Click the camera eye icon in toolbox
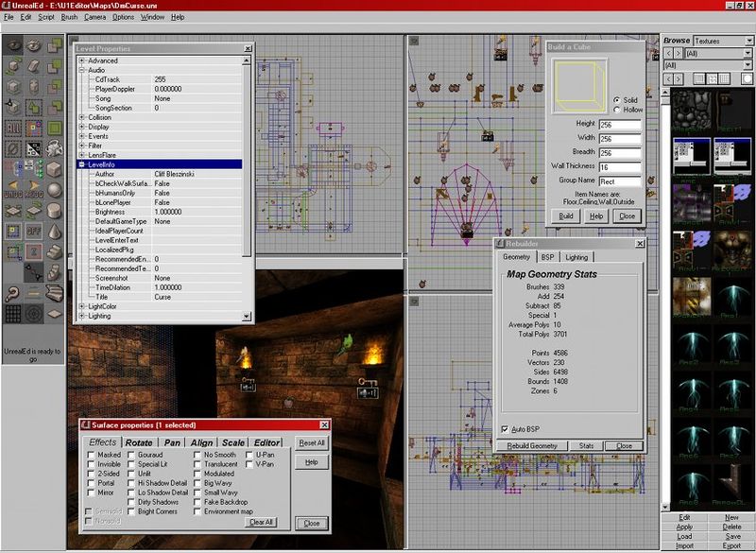 click(12, 44)
